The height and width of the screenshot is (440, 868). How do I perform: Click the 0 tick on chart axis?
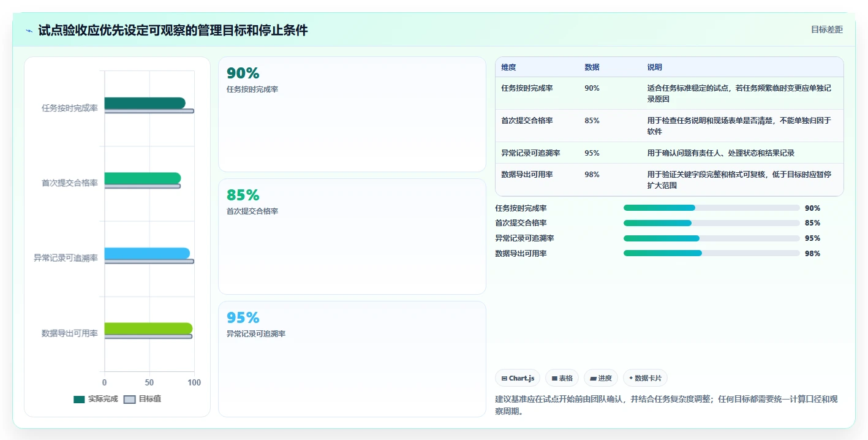tap(105, 382)
